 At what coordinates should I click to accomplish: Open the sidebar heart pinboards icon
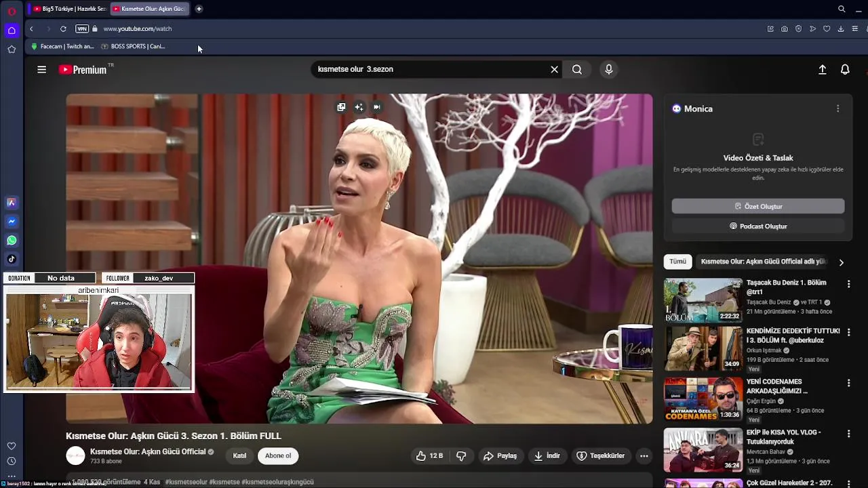click(x=12, y=446)
